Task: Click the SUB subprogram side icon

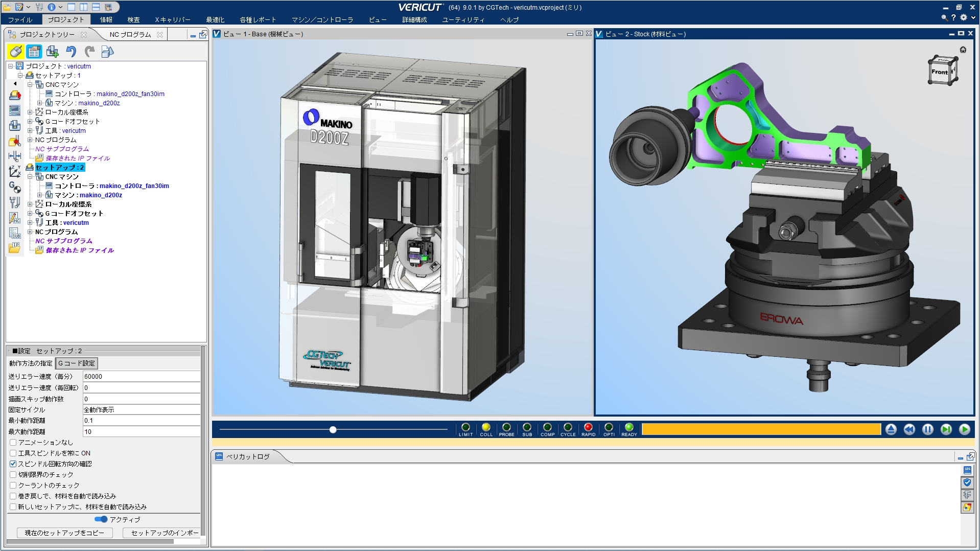Action: (x=15, y=233)
